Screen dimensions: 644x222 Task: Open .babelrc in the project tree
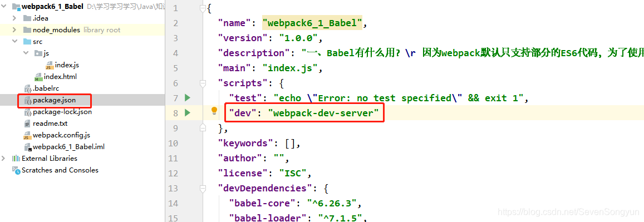coord(46,88)
